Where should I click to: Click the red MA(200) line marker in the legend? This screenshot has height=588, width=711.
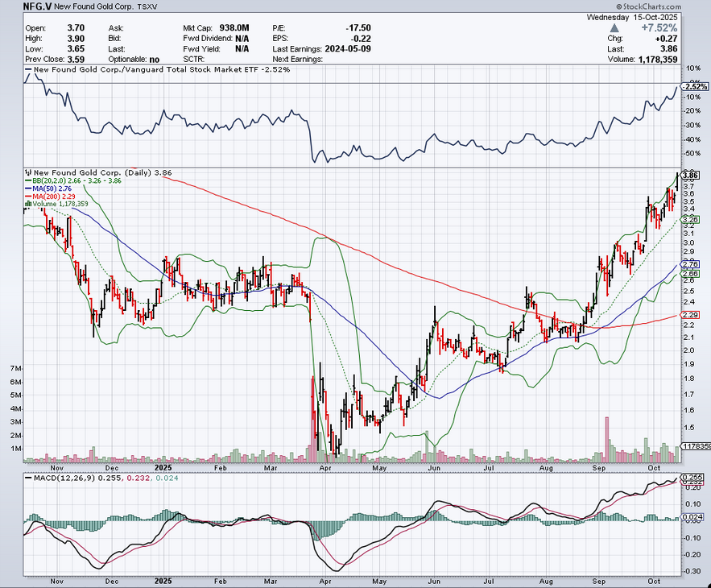pyautogui.click(x=28, y=197)
